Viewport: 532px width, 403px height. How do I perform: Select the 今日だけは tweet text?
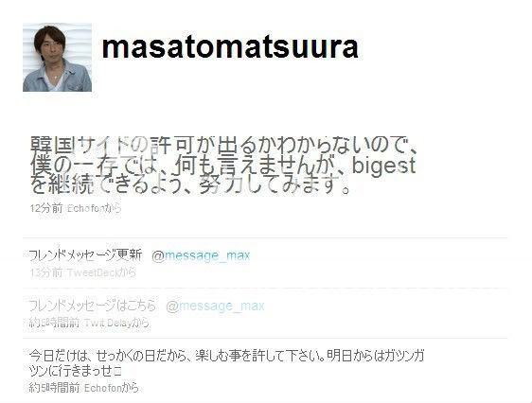pos(226,363)
